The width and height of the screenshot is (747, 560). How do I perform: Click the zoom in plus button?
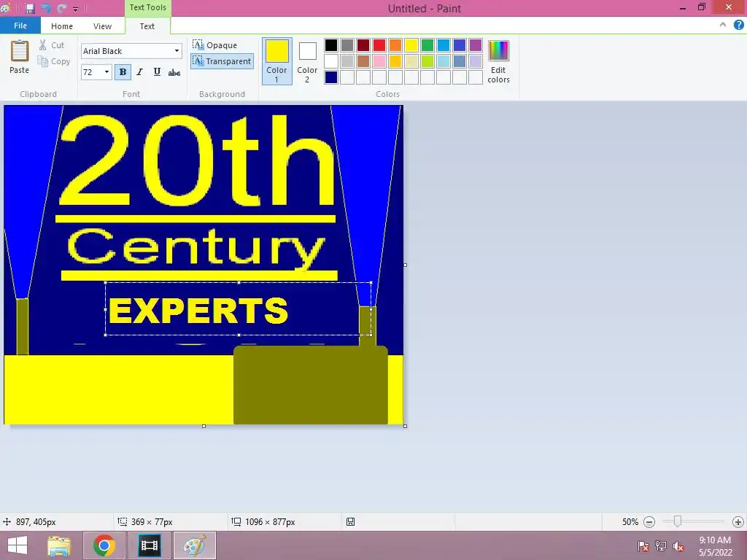pyautogui.click(x=738, y=522)
